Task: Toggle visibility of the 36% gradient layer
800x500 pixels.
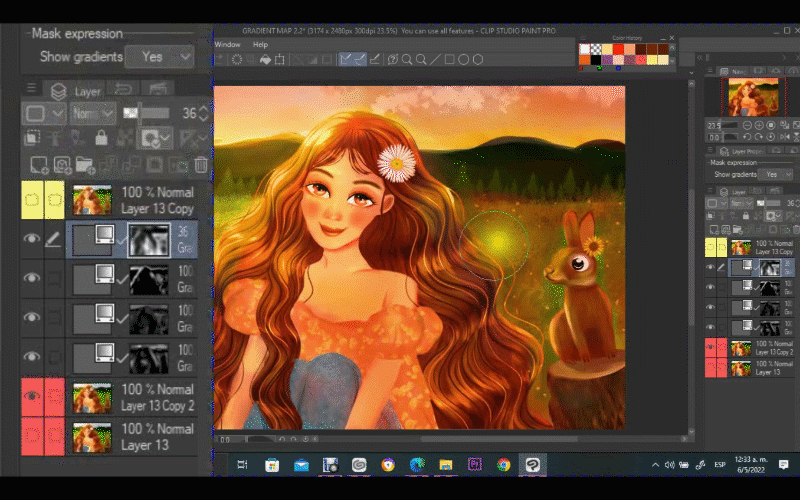Action: [x=31, y=239]
